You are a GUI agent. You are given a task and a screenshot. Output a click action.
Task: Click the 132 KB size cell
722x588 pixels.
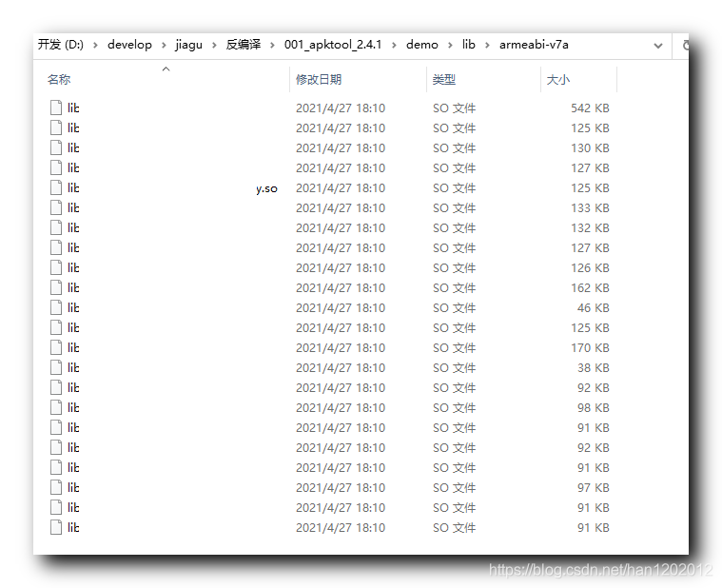coord(590,228)
